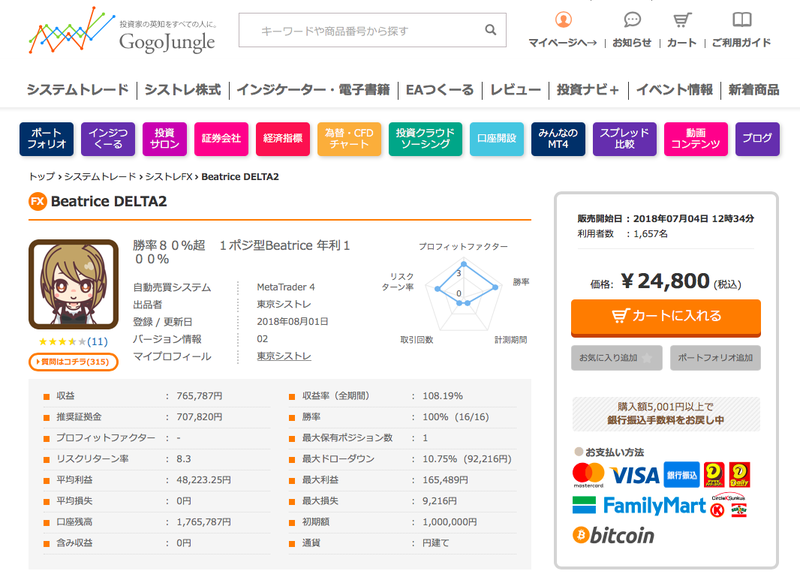Click the ポートフォリオ category button
The image size is (800, 574).
coord(47,139)
